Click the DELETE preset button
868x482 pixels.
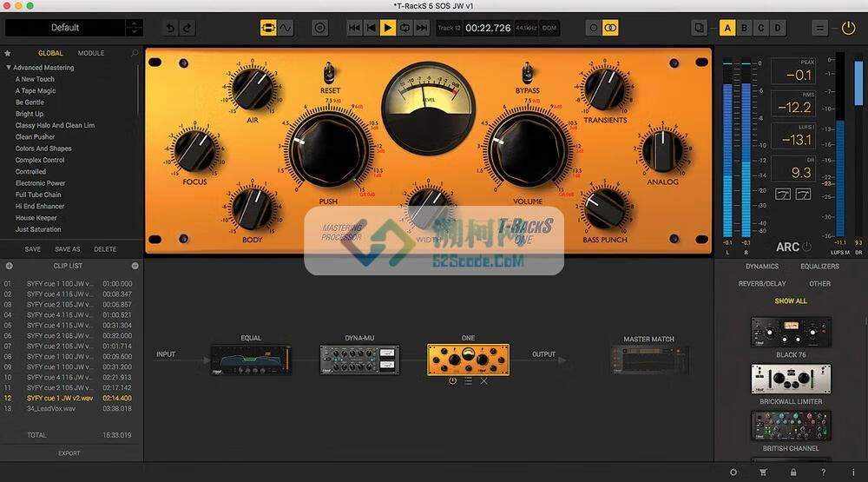pos(105,249)
